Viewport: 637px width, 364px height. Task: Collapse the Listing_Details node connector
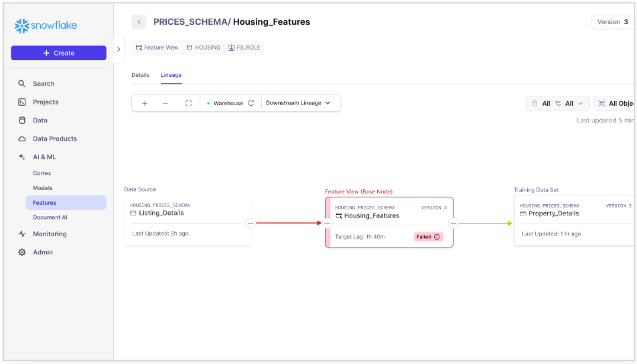pos(251,223)
